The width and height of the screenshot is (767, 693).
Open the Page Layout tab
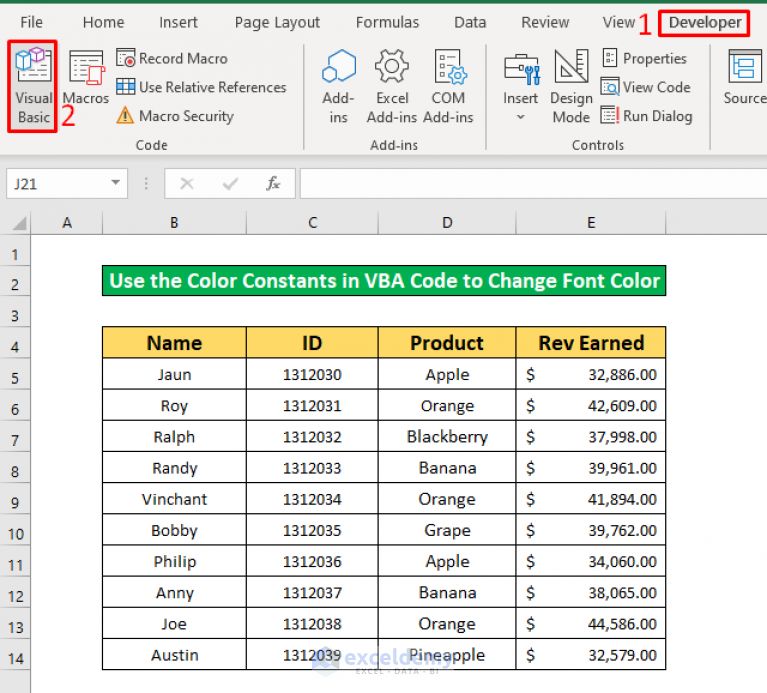pyautogui.click(x=277, y=22)
